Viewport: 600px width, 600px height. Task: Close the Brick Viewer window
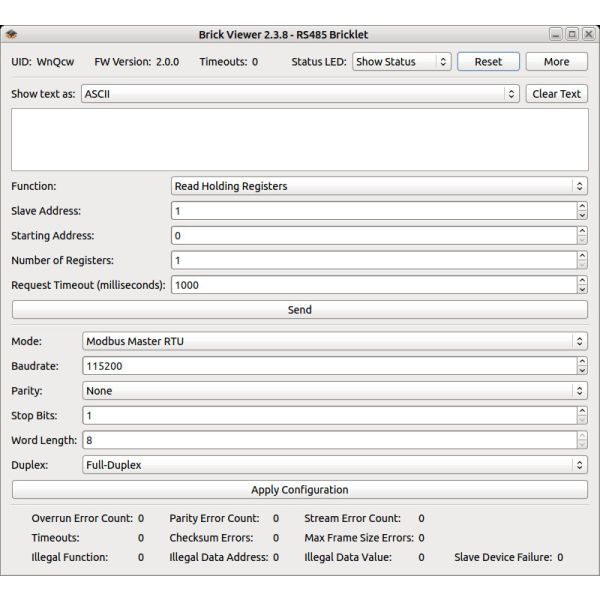coord(589,34)
